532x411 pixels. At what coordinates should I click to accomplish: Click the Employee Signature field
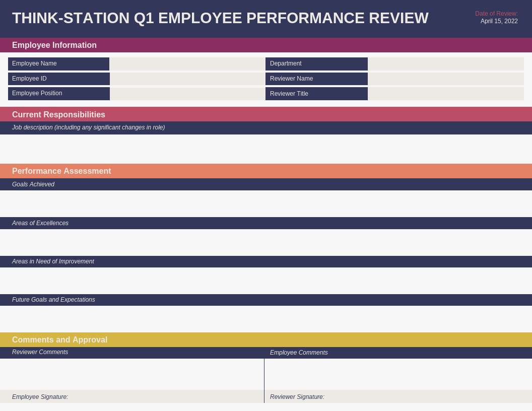132,397
